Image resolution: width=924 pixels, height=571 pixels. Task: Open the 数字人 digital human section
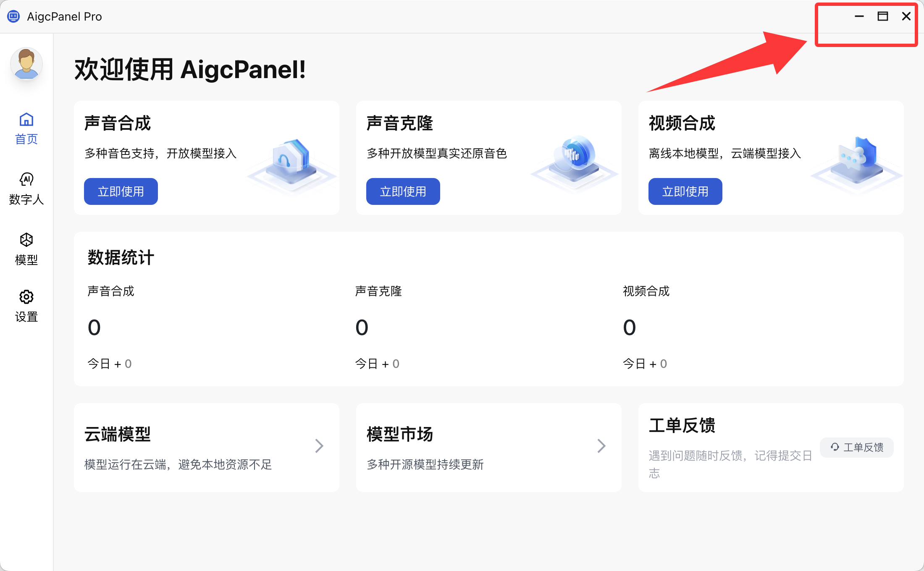26,189
